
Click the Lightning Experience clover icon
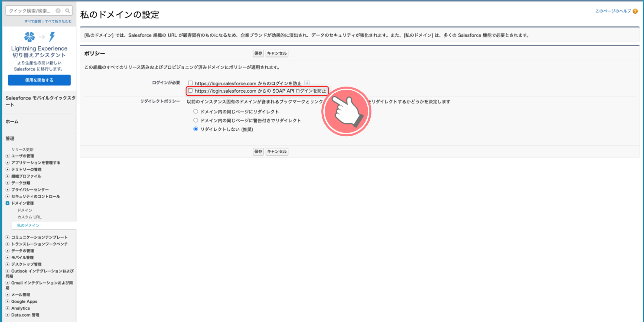tap(30, 36)
